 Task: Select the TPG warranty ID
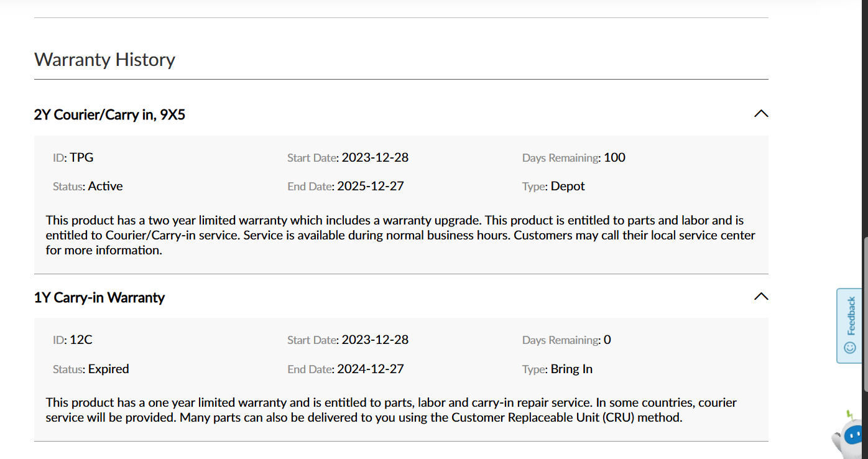[x=81, y=157]
